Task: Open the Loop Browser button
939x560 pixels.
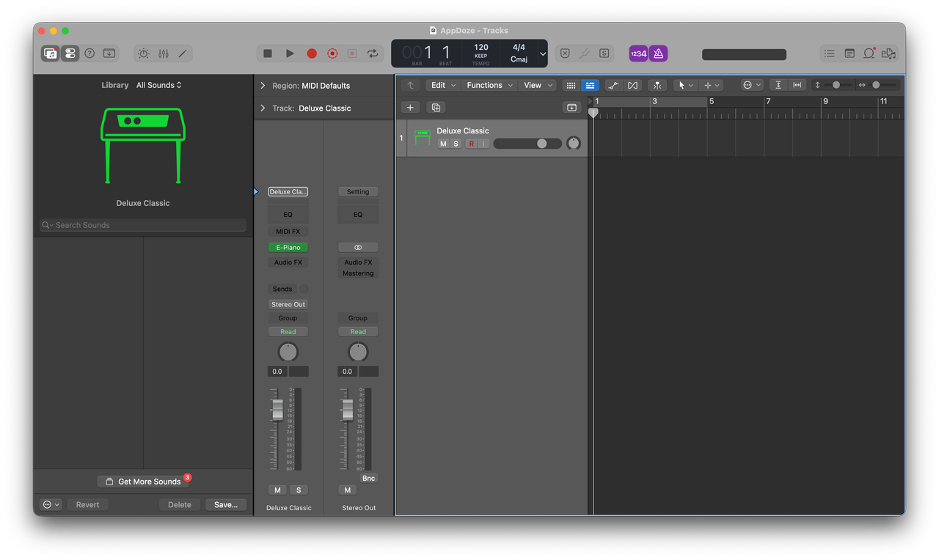Action: tap(869, 54)
